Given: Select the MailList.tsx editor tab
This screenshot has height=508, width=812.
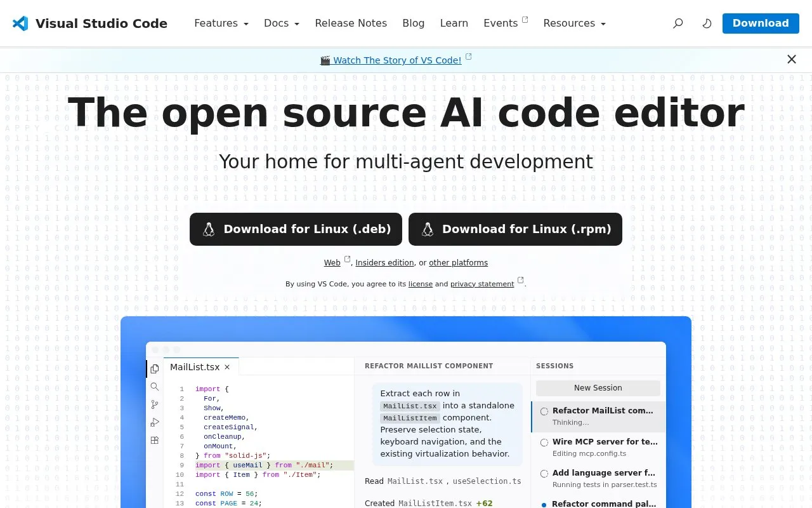Looking at the screenshot, I should (202, 367).
